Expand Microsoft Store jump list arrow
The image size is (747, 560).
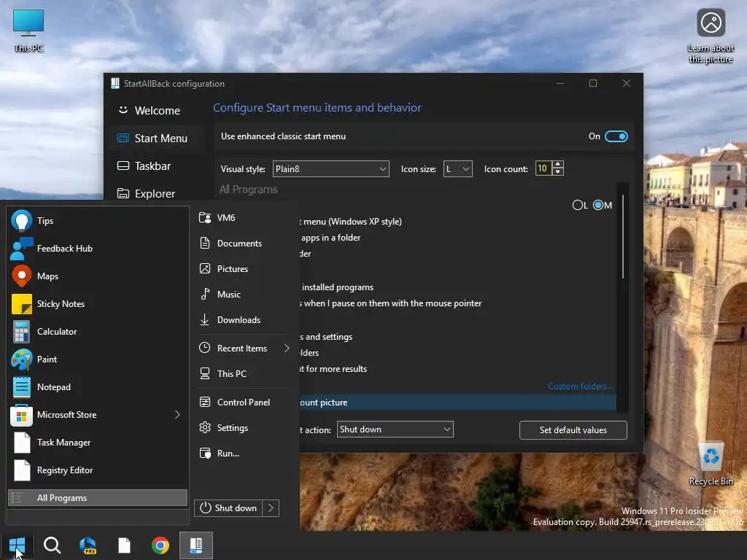point(177,415)
